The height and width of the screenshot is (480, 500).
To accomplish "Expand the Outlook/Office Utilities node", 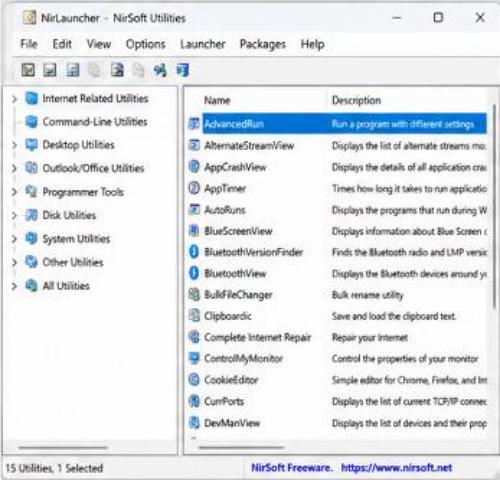I will click(x=14, y=168).
